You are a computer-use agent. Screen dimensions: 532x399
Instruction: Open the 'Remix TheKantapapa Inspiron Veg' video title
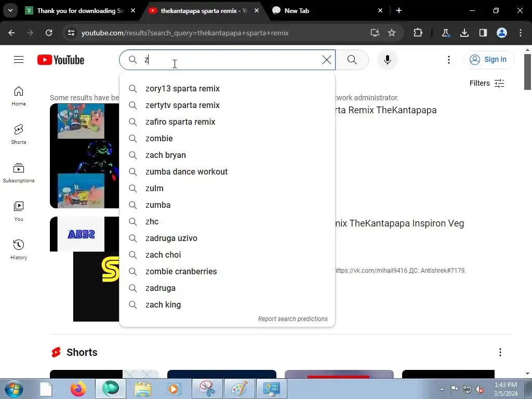point(400,223)
